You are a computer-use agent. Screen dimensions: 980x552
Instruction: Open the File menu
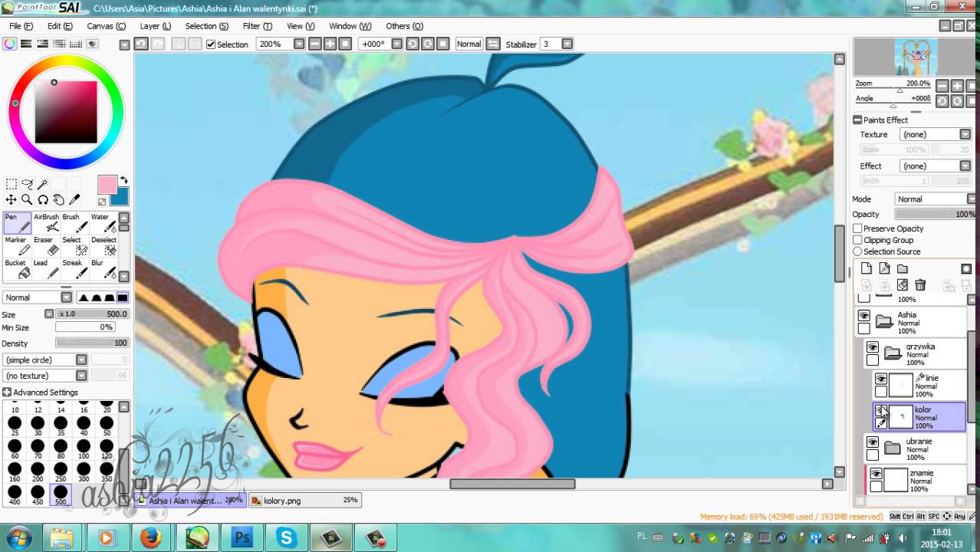pyautogui.click(x=21, y=26)
